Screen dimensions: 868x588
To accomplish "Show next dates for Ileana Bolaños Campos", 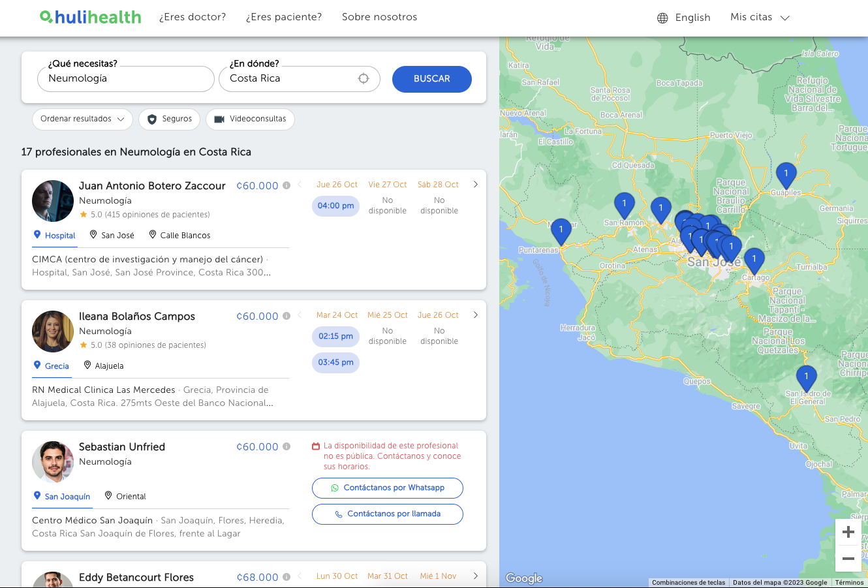I will click(x=476, y=315).
